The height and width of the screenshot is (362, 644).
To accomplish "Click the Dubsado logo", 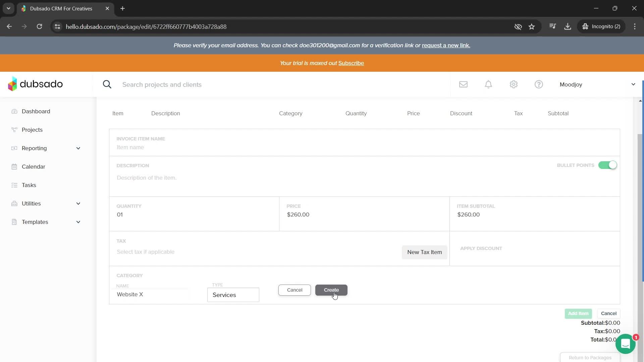I will [x=35, y=84].
